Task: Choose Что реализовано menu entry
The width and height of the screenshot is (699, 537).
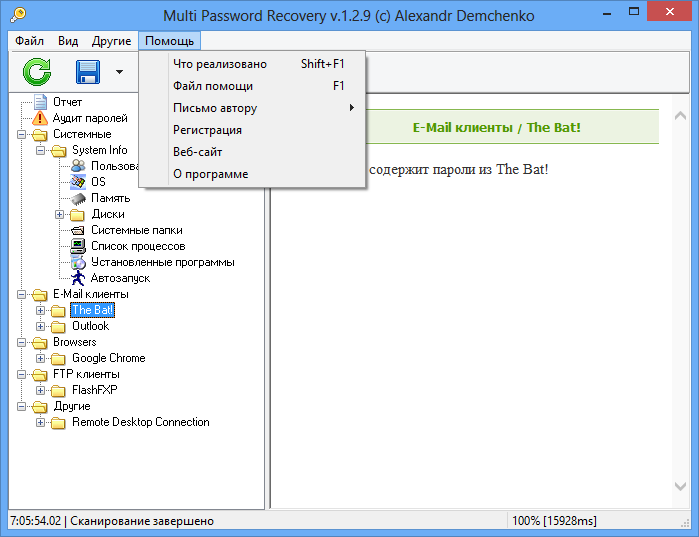Action: pyautogui.click(x=252, y=64)
